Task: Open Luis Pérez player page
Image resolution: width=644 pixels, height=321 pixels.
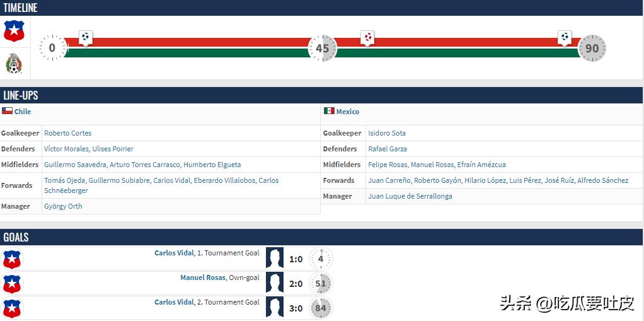Action: coord(526,180)
